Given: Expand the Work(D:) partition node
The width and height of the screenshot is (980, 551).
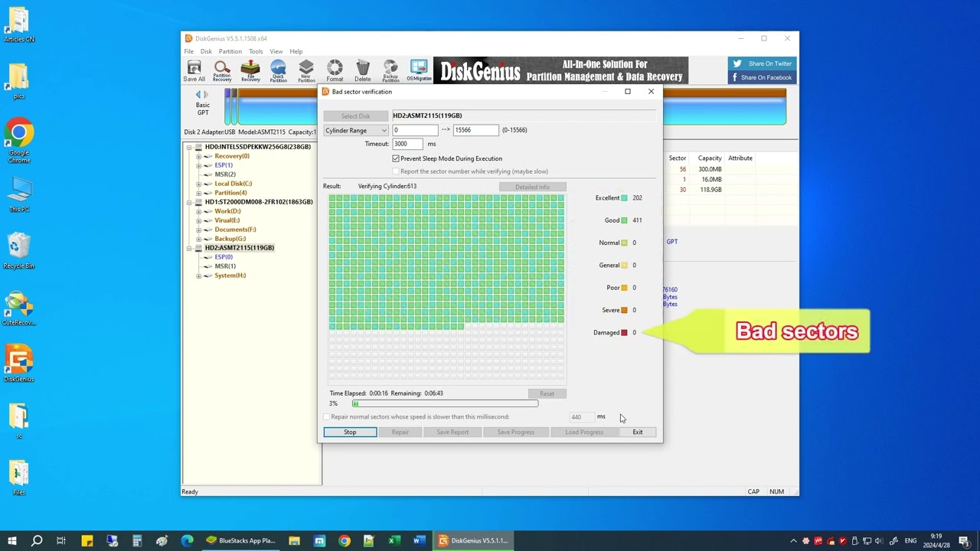Looking at the screenshot, I should pos(198,211).
